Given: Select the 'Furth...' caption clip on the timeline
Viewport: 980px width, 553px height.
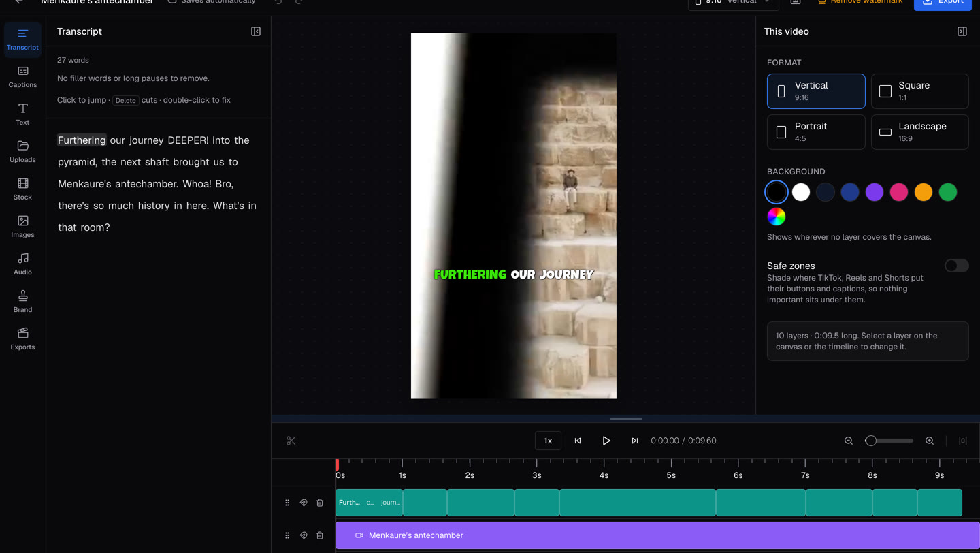Looking at the screenshot, I should [369, 503].
